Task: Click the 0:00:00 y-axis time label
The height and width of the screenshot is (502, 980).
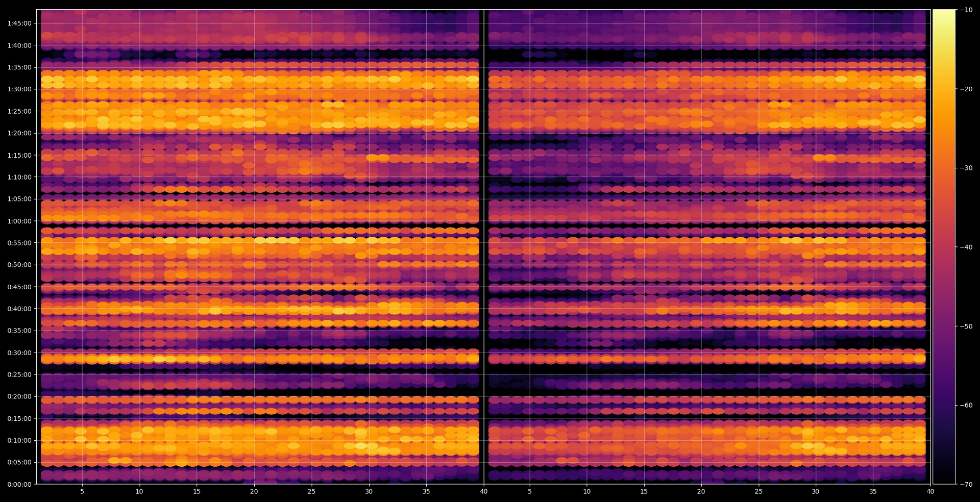Action: pyautogui.click(x=19, y=485)
